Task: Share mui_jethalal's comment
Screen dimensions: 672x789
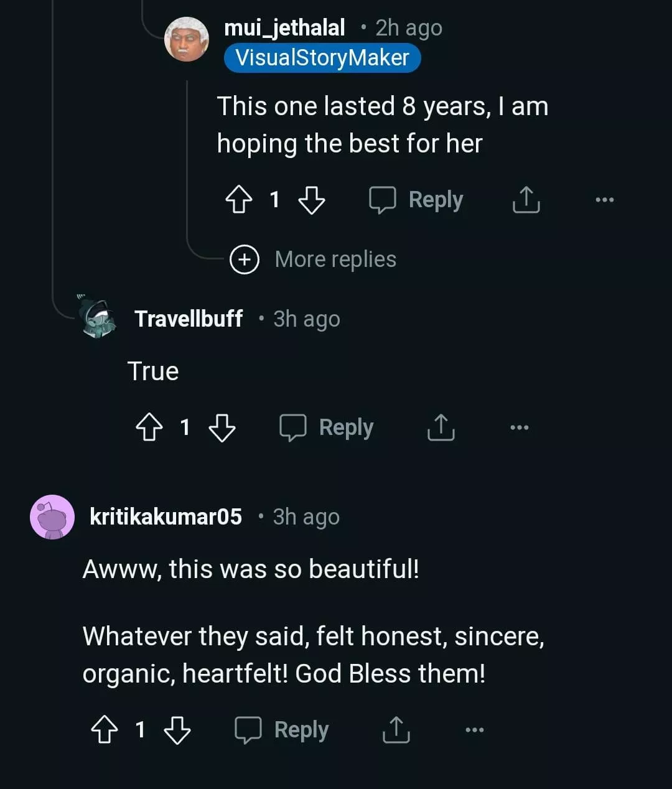Action: click(x=526, y=200)
